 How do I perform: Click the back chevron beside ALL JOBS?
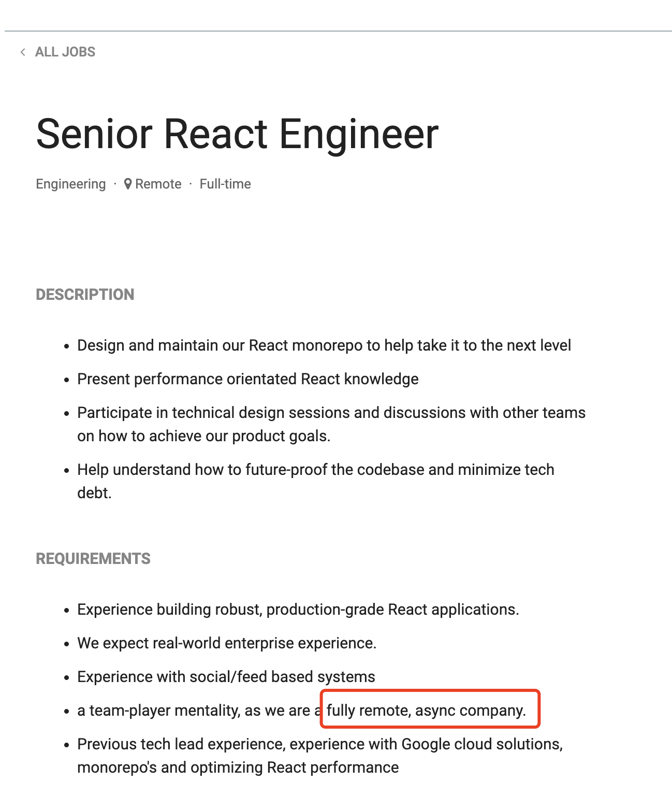pyautogui.click(x=23, y=52)
